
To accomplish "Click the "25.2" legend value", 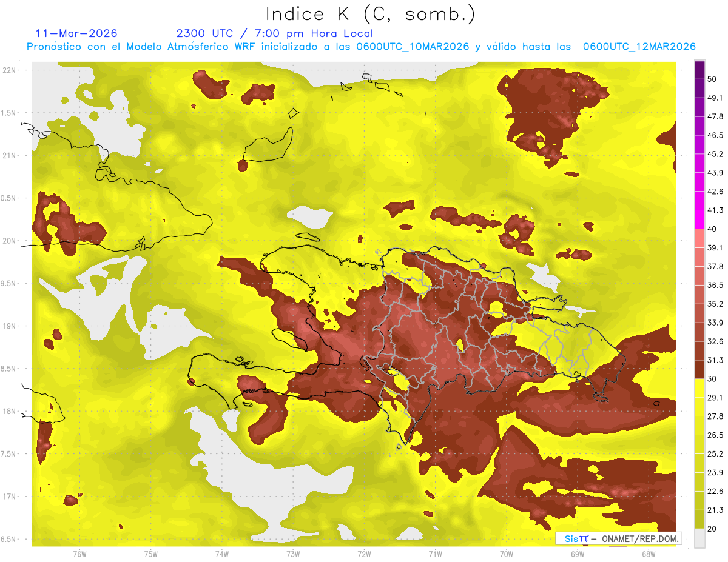I will (715, 454).
